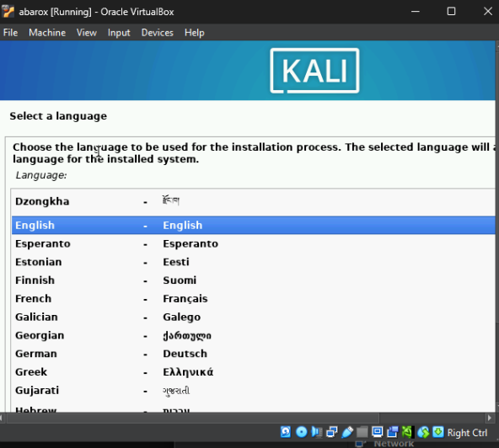Open the Devices menu

(x=158, y=33)
